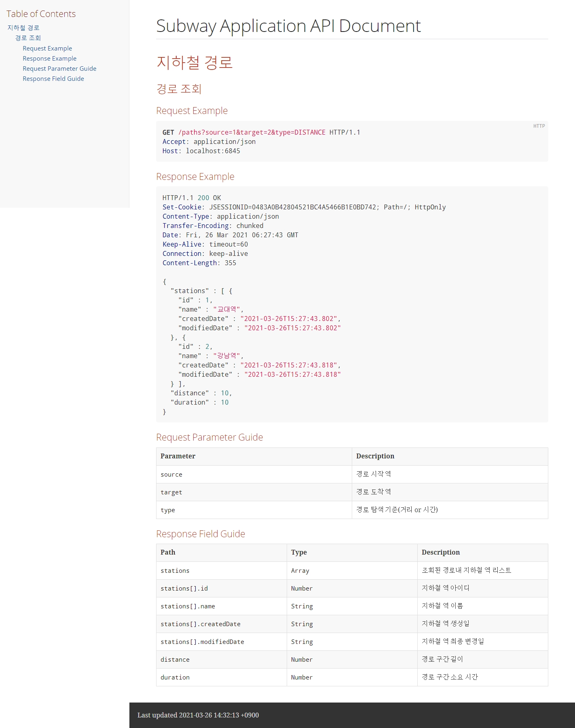
Task: Click the Last updated footer text
Action: point(198,715)
